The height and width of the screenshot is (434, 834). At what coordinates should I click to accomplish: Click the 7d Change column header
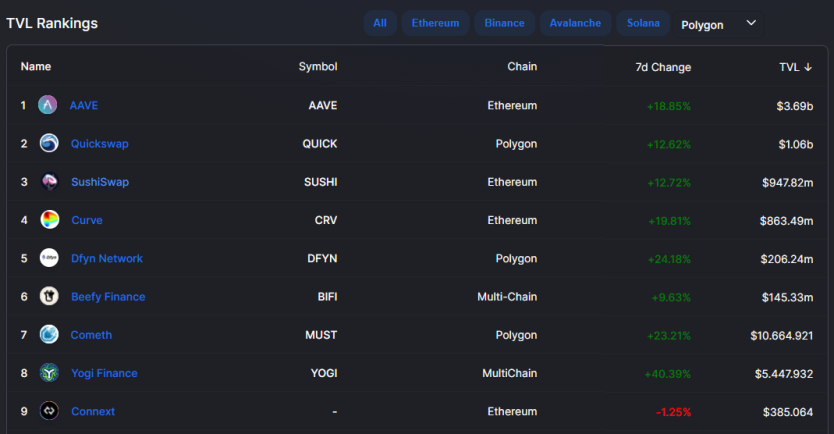pos(663,67)
